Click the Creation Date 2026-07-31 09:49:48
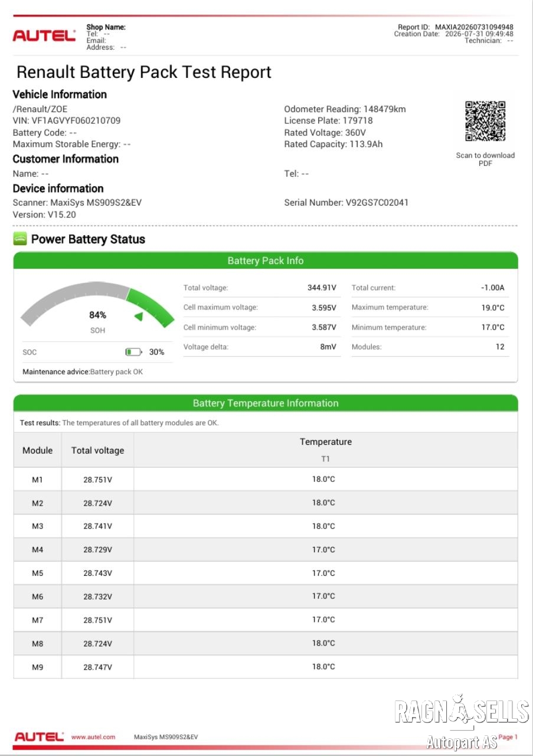The image size is (533, 756). pos(454,34)
